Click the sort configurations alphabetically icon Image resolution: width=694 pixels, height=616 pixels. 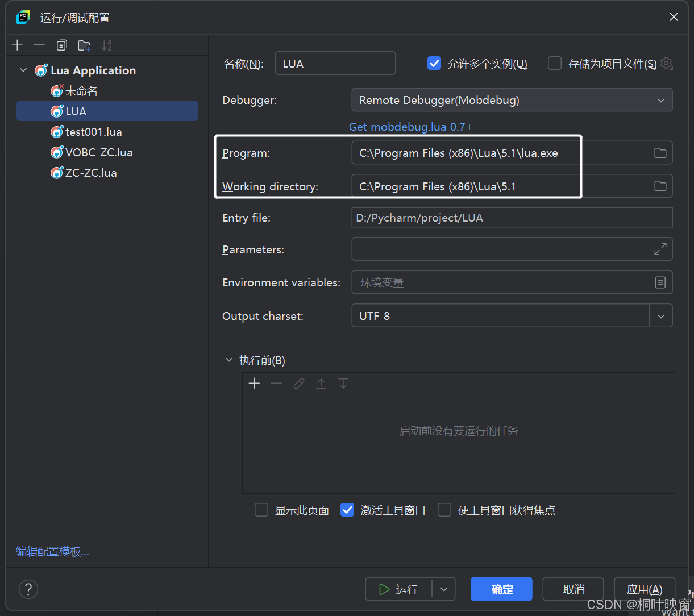(x=106, y=45)
